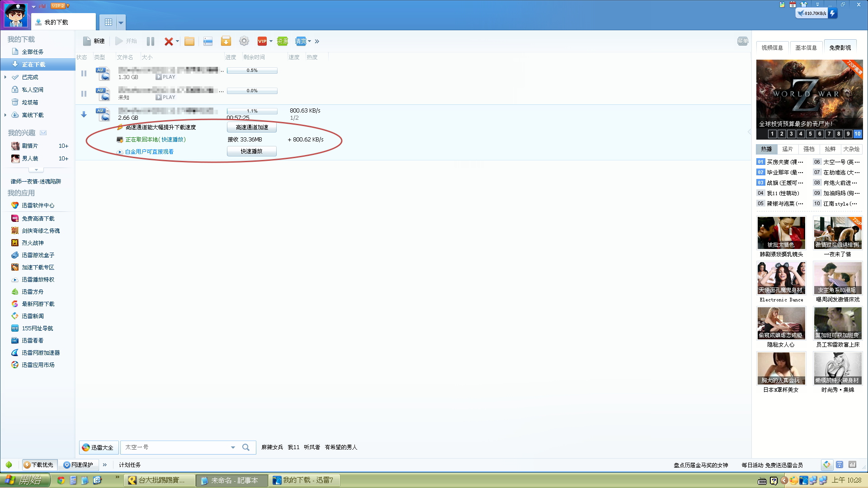Click the 高速通道加速 button

(x=252, y=127)
